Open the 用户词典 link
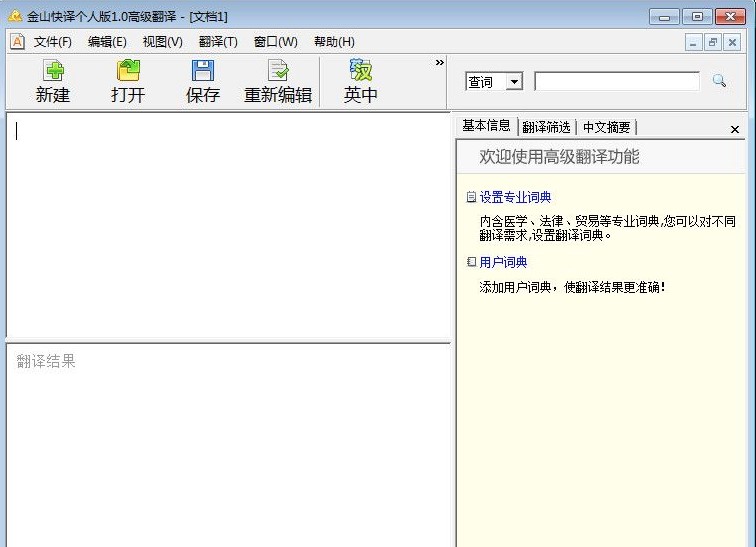 pyautogui.click(x=503, y=262)
